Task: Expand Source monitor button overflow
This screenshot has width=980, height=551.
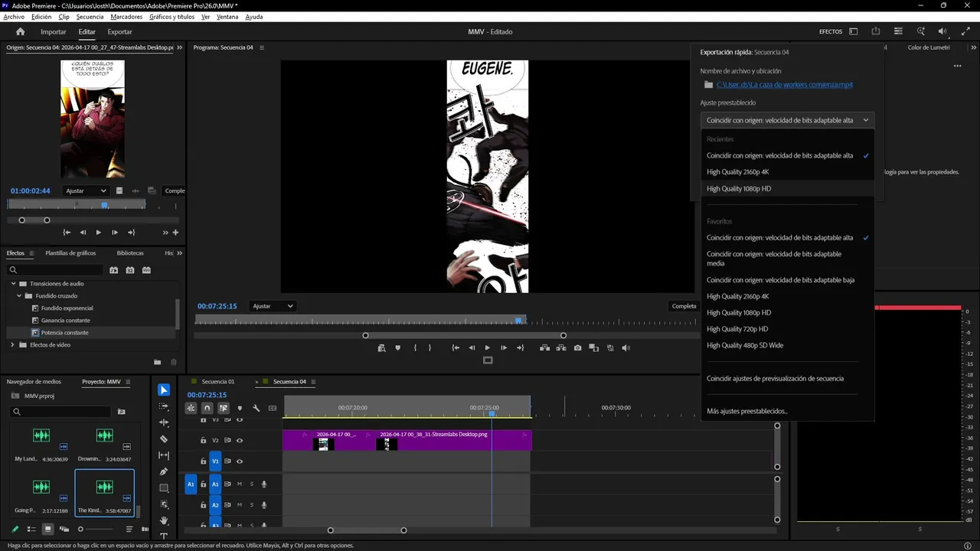Action: point(165,233)
